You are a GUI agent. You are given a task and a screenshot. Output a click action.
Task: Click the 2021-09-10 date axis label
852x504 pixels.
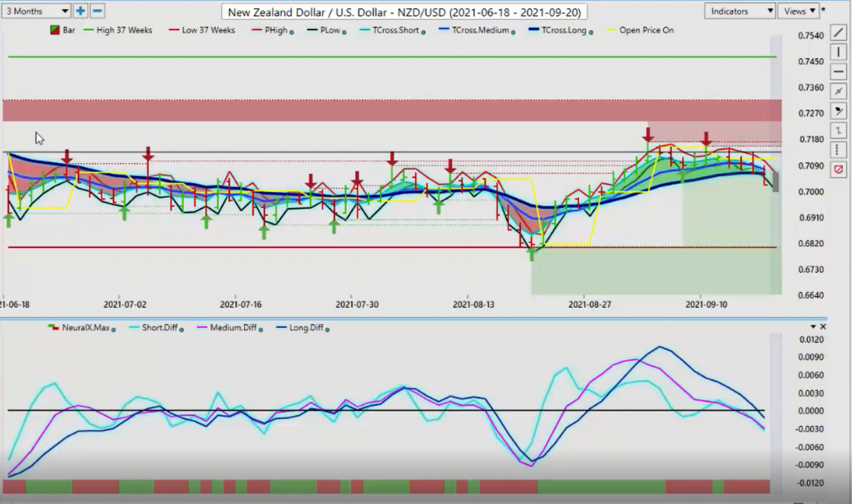click(x=706, y=304)
